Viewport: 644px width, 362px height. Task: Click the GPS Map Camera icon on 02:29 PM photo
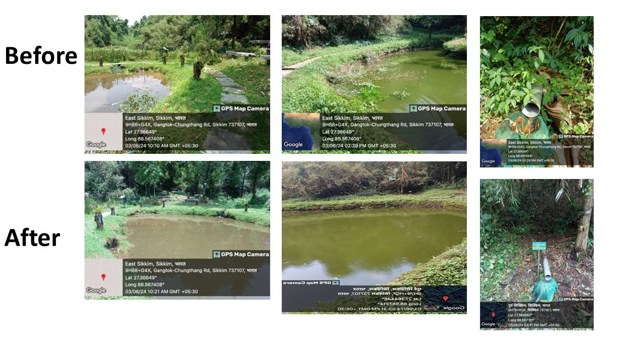coord(414,109)
